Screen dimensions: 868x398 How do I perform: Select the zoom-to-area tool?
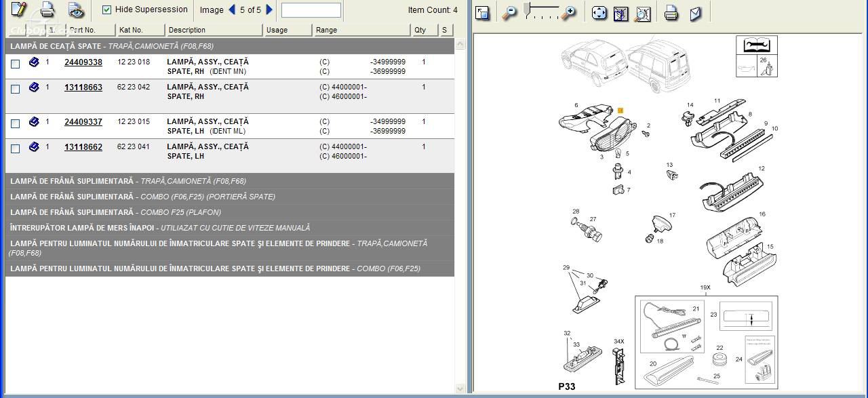[x=620, y=13]
